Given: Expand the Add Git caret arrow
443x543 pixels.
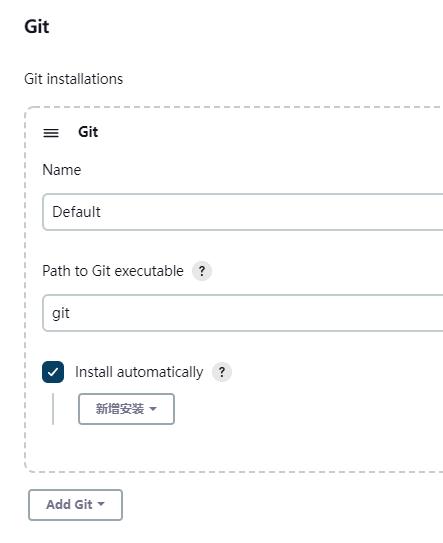Looking at the screenshot, I should pyautogui.click(x=101, y=504).
